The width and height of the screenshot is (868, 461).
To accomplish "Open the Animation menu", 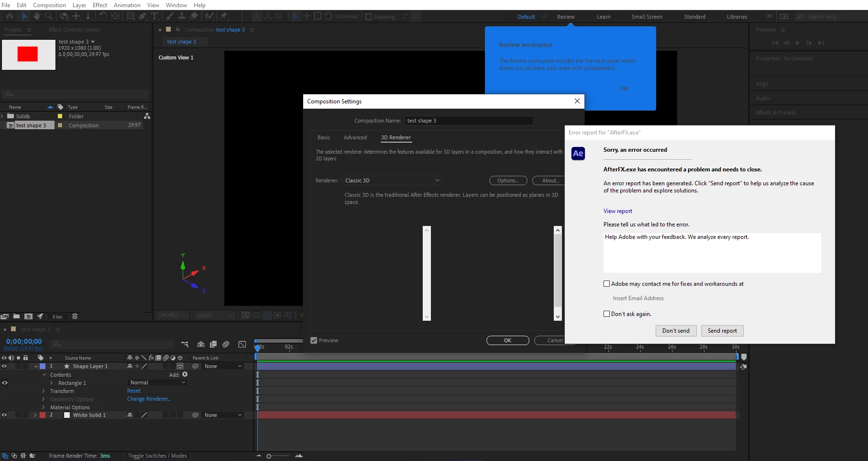I will (127, 5).
